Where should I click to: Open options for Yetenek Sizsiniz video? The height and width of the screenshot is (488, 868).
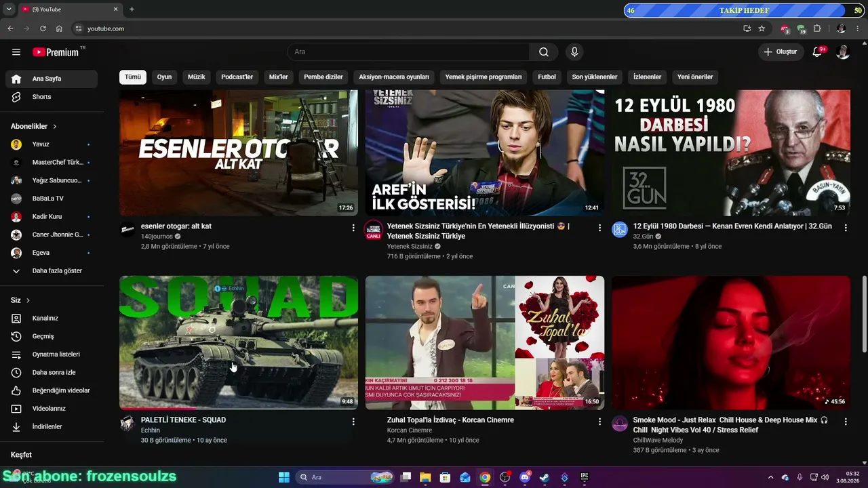click(x=599, y=228)
